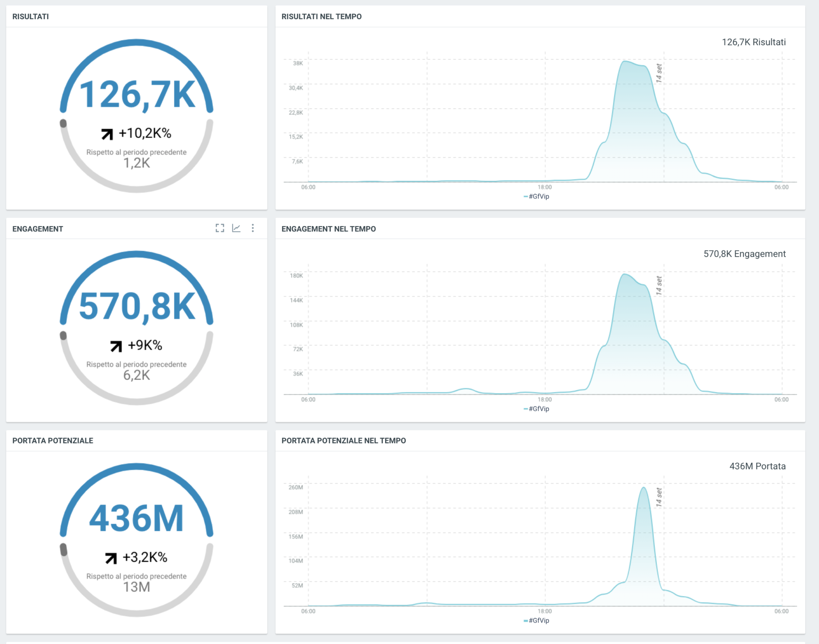The image size is (819, 644).
Task: Click the PORTATA POTENZIALE panel title
Action: pos(52,441)
